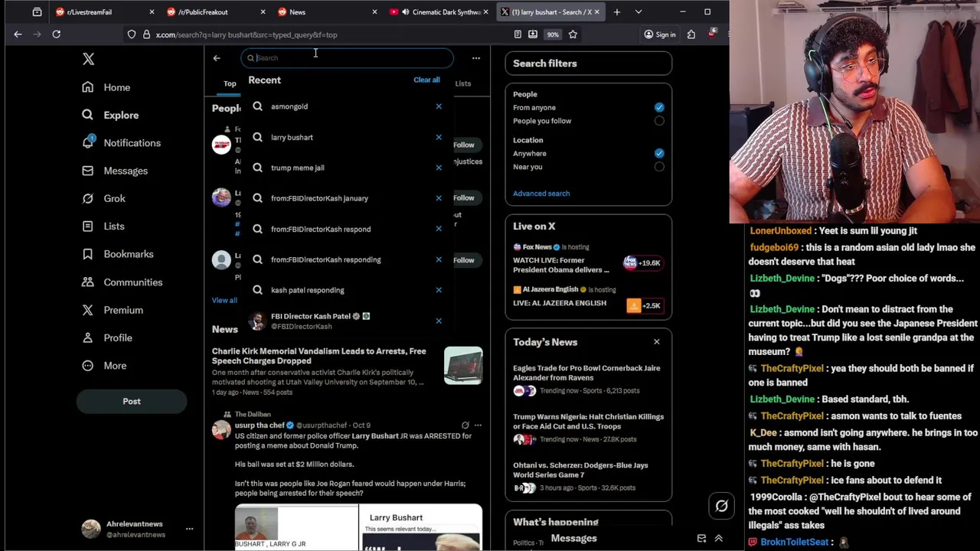
Task: Click Clear all recent searches
Action: (x=426, y=80)
